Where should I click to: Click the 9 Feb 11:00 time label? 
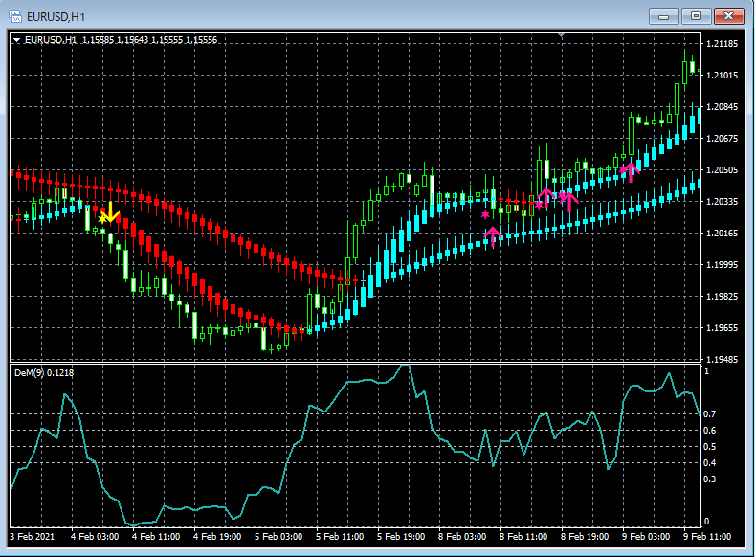tap(707, 536)
